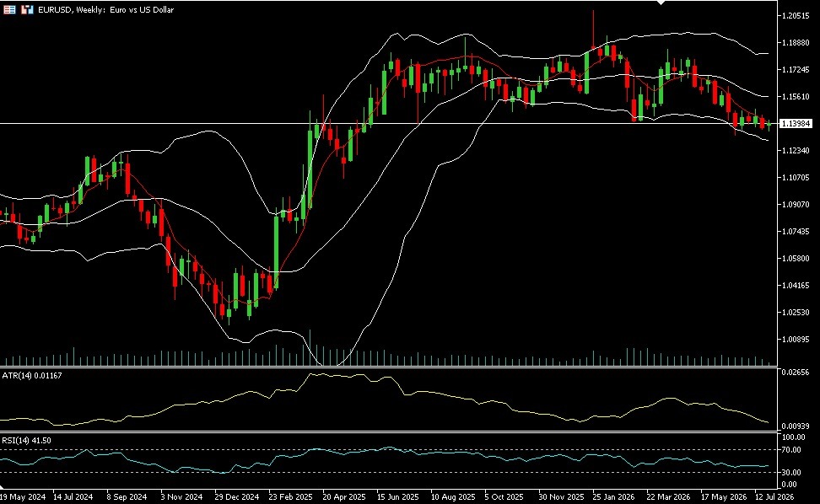
Task: Open the Depth of Market icon
Action: [27, 9]
